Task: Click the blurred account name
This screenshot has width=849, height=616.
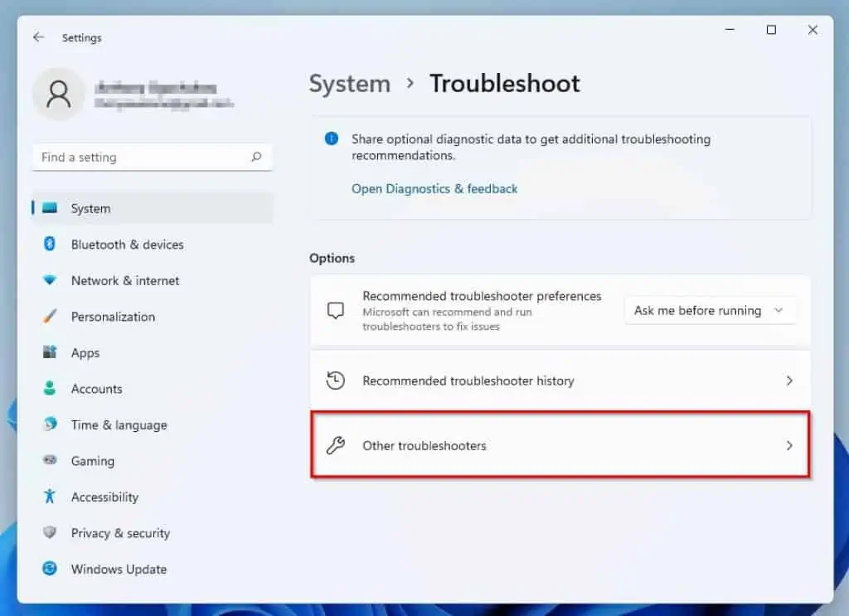Action: tap(156, 88)
